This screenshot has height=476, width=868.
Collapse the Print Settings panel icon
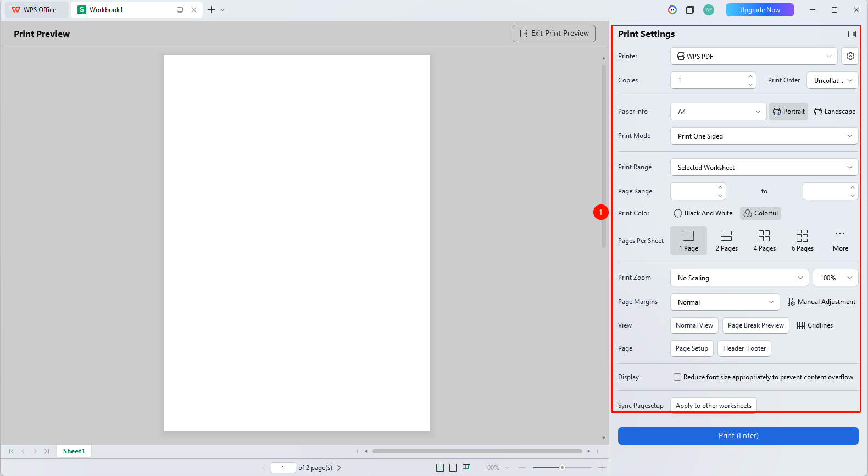click(x=852, y=34)
